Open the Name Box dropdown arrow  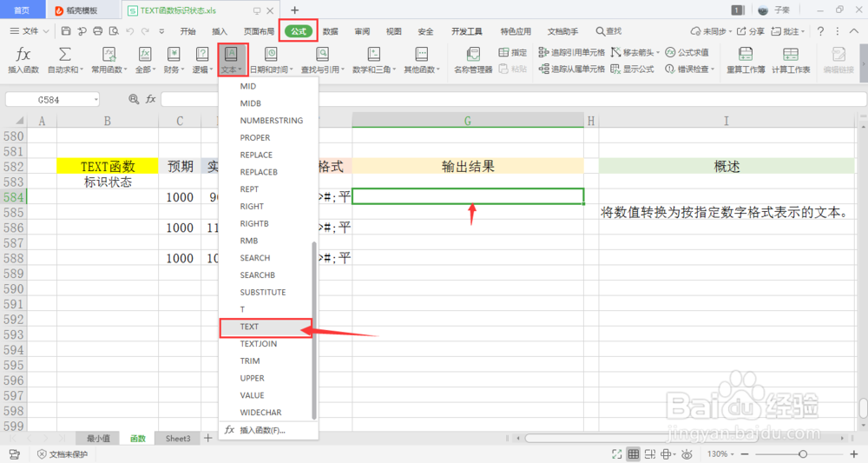(x=95, y=100)
